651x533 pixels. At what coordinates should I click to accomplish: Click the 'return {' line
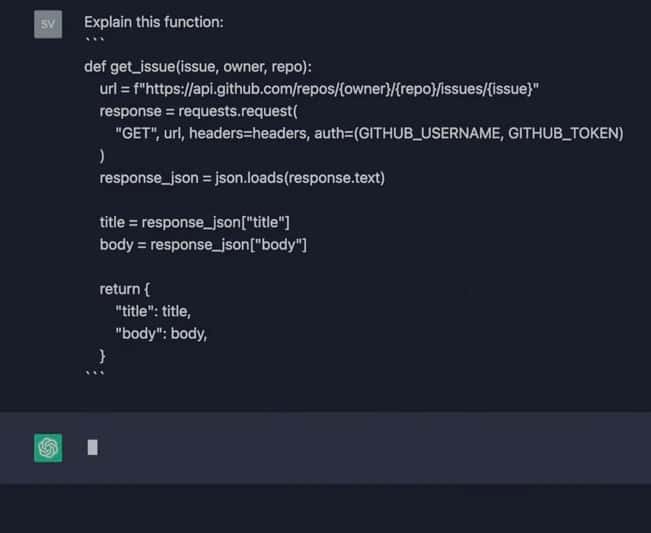click(x=125, y=289)
